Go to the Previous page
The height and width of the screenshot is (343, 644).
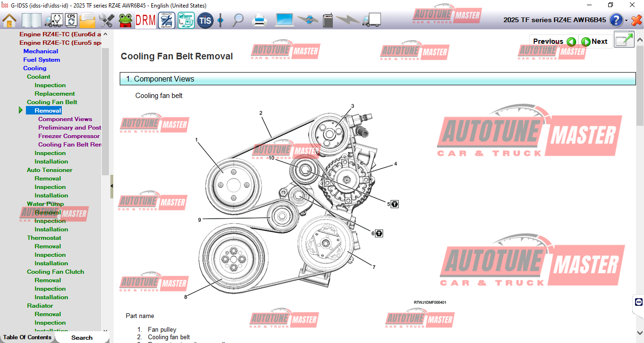click(554, 41)
